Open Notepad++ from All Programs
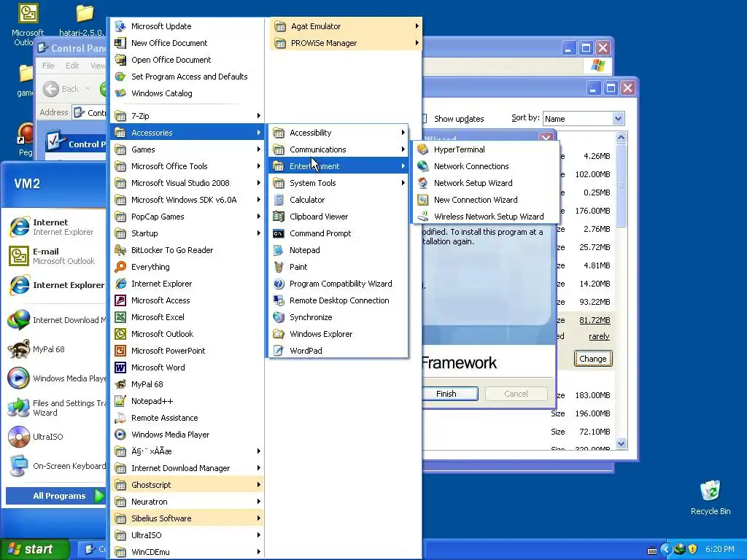The height and width of the screenshot is (560, 747). click(x=187, y=401)
